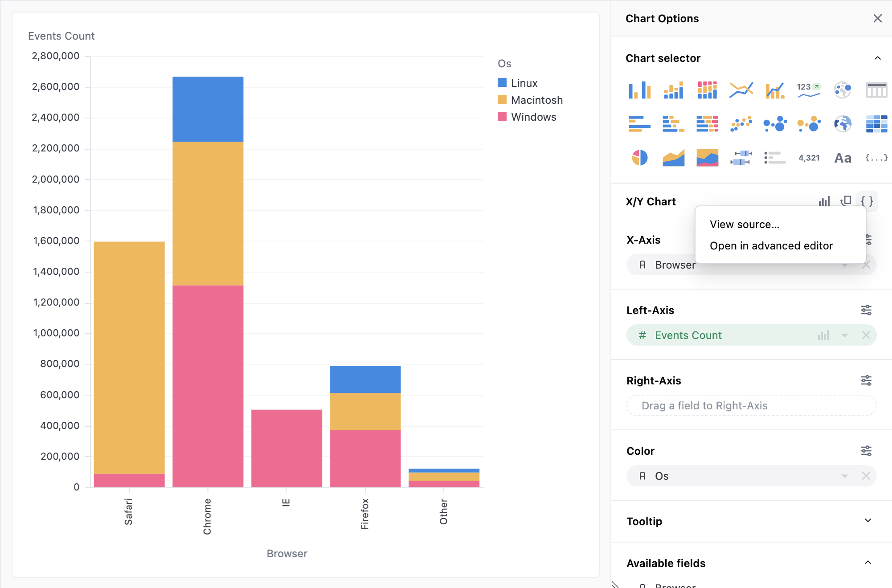892x588 pixels.
Task: Click the Events Count field pill
Action: click(x=751, y=335)
